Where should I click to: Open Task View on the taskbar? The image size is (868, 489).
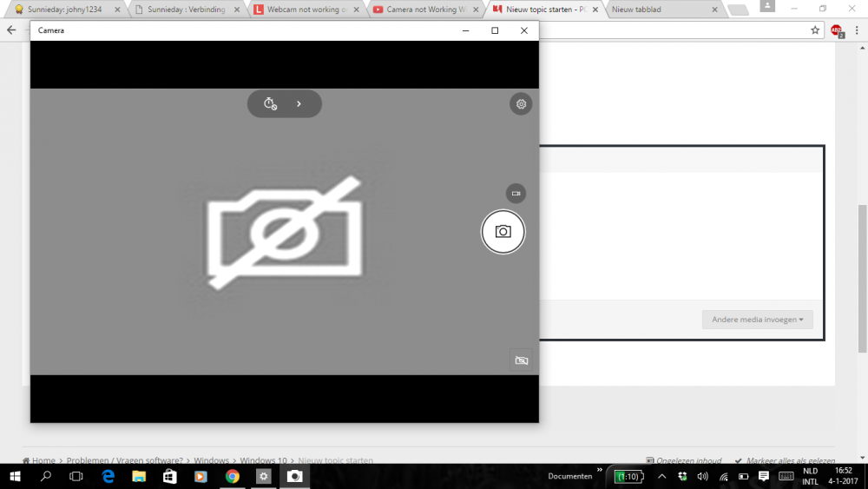point(76,476)
